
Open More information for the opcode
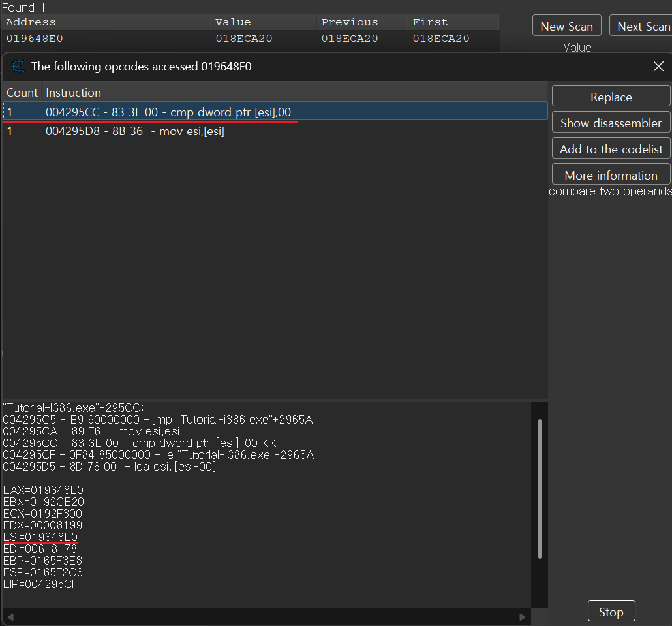tap(611, 175)
